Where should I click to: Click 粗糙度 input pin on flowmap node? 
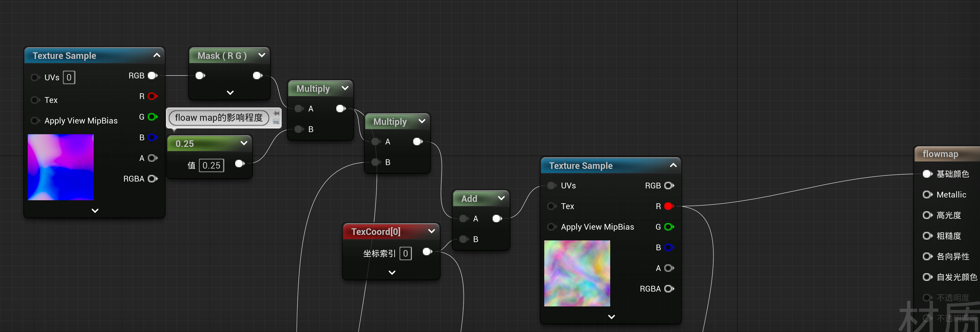click(x=928, y=236)
